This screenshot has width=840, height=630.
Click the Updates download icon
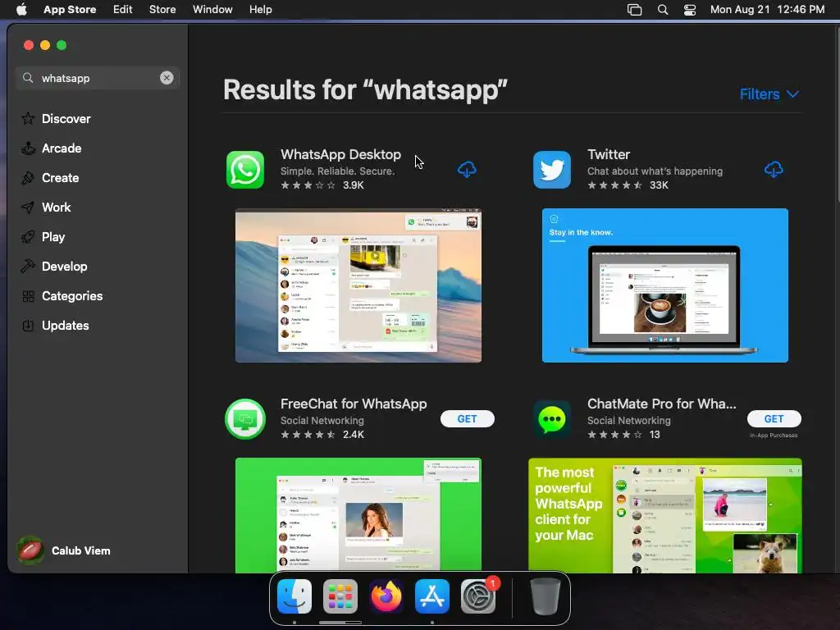28,325
